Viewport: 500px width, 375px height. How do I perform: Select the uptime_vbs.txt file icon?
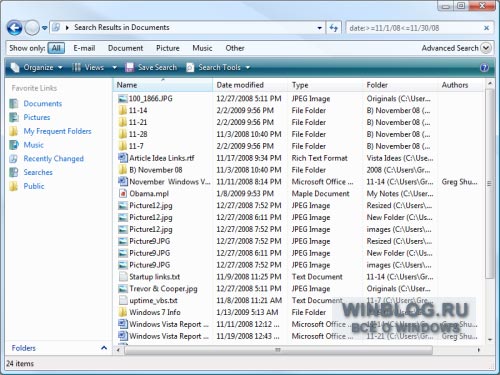pos(123,300)
